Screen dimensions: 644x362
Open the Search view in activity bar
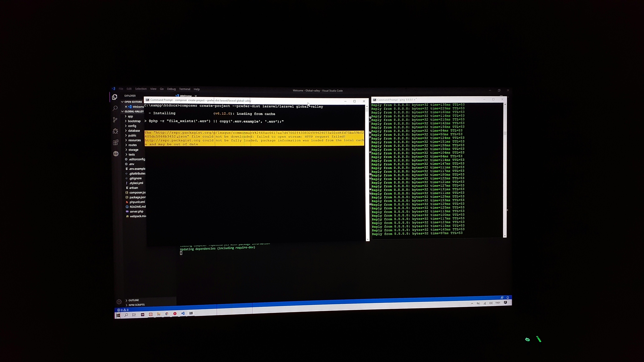pos(115,108)
